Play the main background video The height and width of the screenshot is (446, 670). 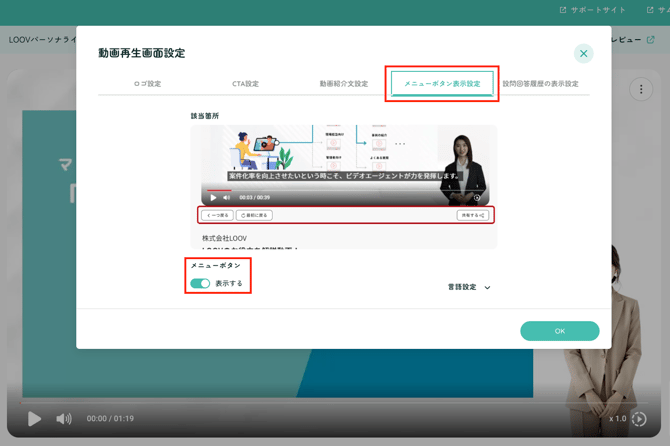tap(35, 419)
